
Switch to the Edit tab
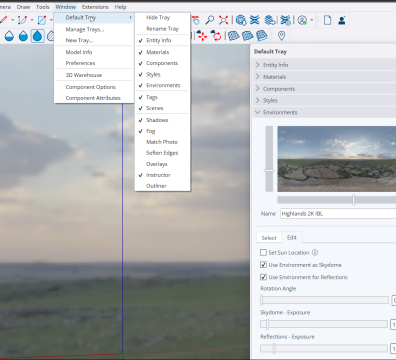tap(292, 237)
